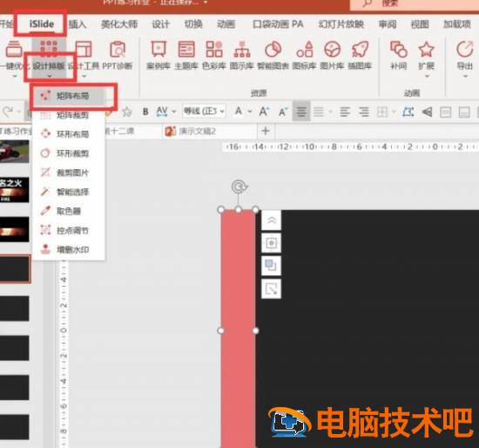Image resolution: width=479 pixels, height=448 pixels.
Task: Expand the 导出 export dropdown
Action: click(x=465, y=76)
